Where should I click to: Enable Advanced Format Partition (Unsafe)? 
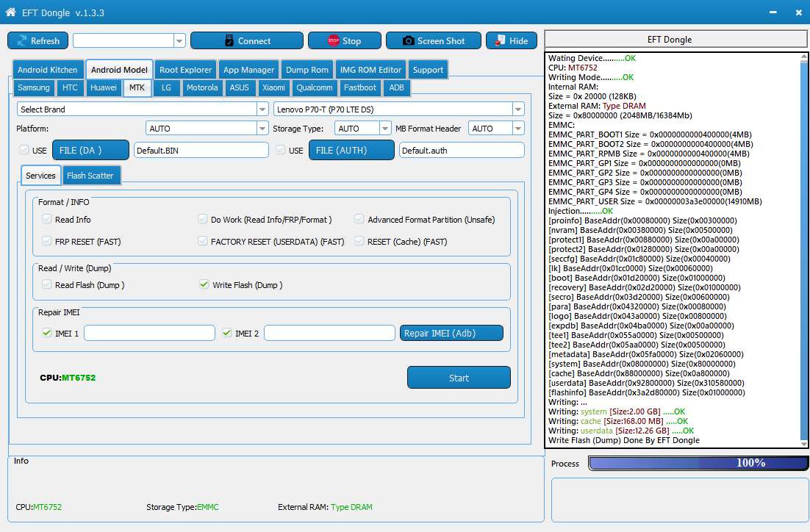coord(359,219)
